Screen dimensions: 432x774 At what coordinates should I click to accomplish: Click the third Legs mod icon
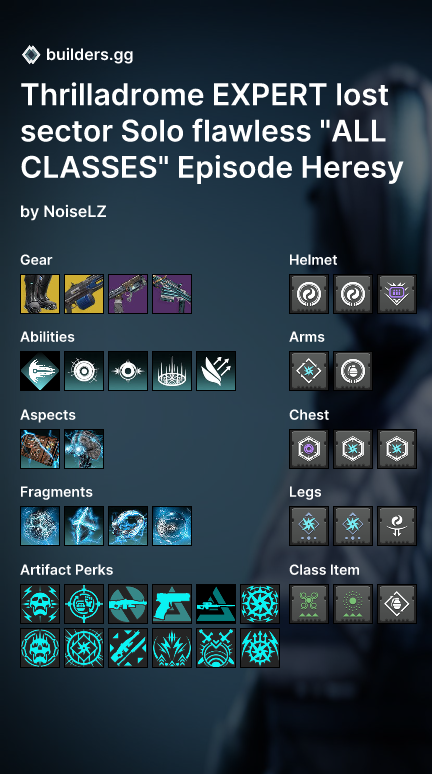(x=397, y=526)
